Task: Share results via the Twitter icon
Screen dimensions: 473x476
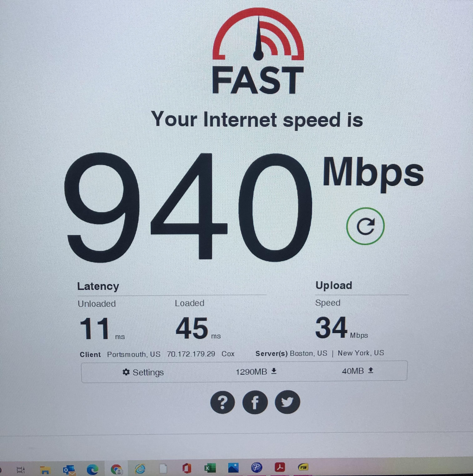Action: pos(287,402)
